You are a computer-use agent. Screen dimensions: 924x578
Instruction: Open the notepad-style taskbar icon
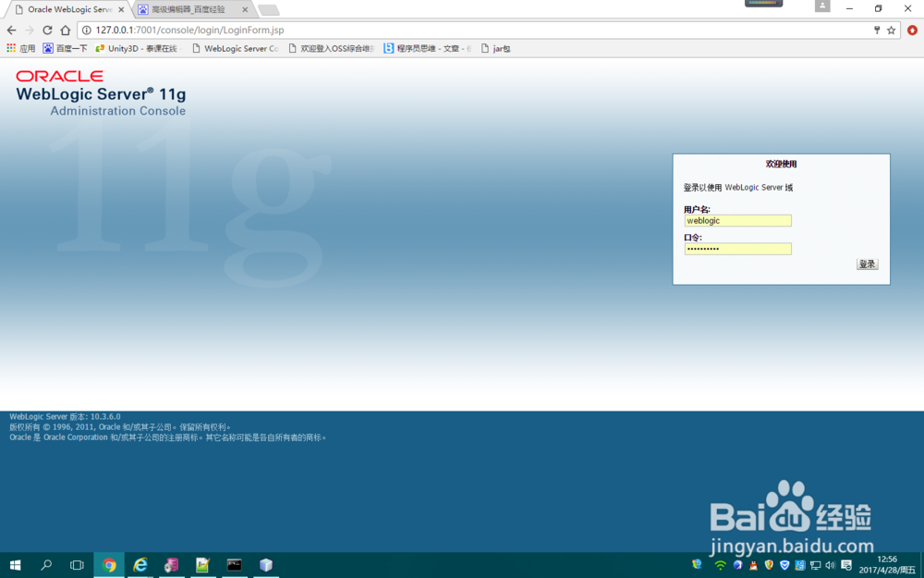(202, 565)
